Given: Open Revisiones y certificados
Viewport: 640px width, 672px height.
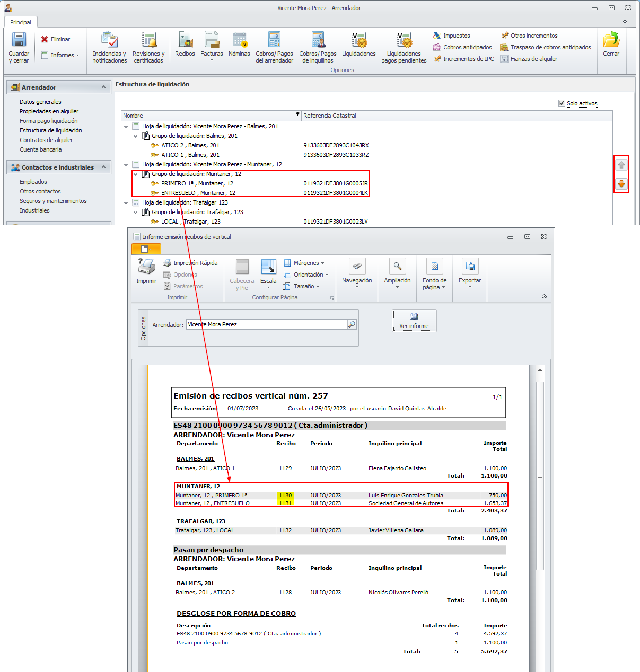Looking at the screenshot, I should 148,47.
